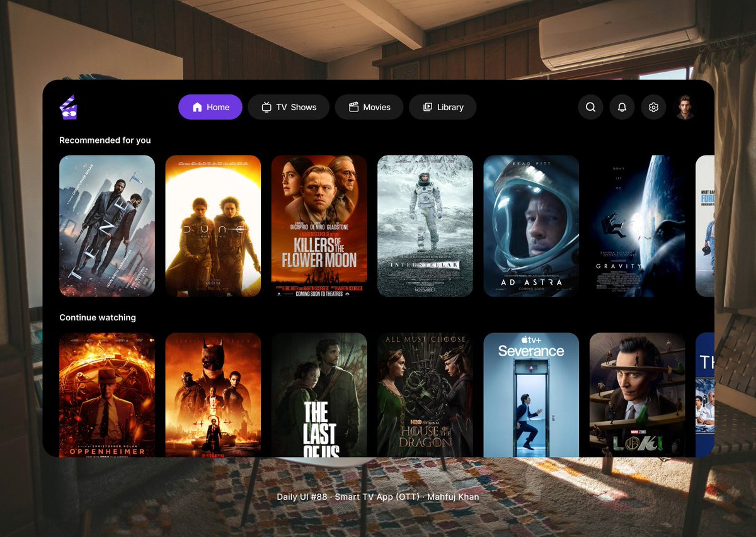Open the user profile avatar
The height and width of the screenshot is (537, 756).
(x=685, y=107)
